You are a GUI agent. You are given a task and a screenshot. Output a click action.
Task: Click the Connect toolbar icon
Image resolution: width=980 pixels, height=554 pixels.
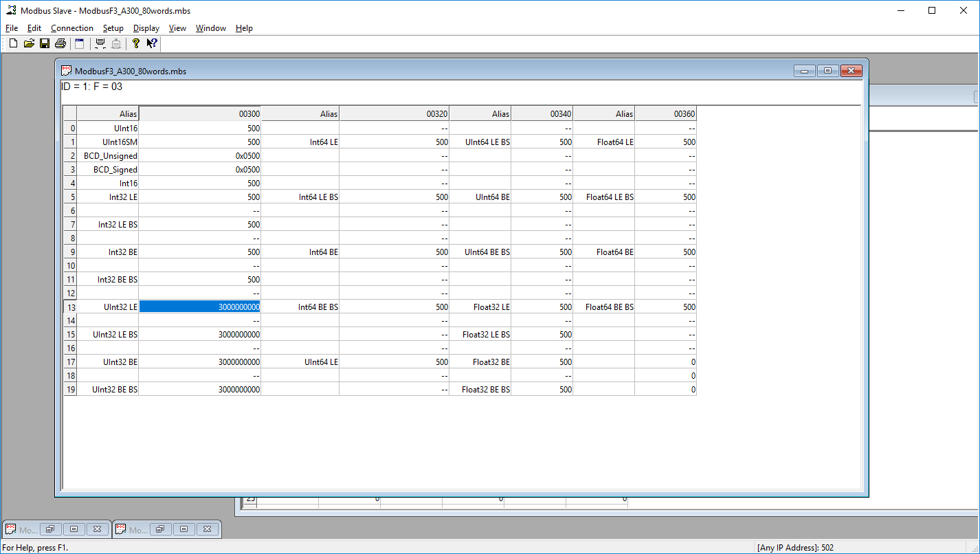coord(100,44)
